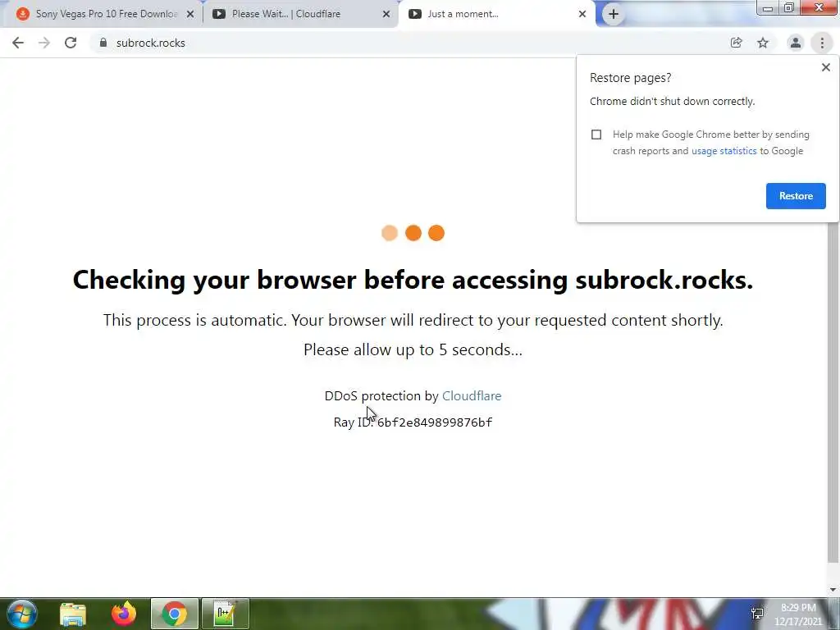
Task: Click the blue Restore button
Action: [796, 196]
